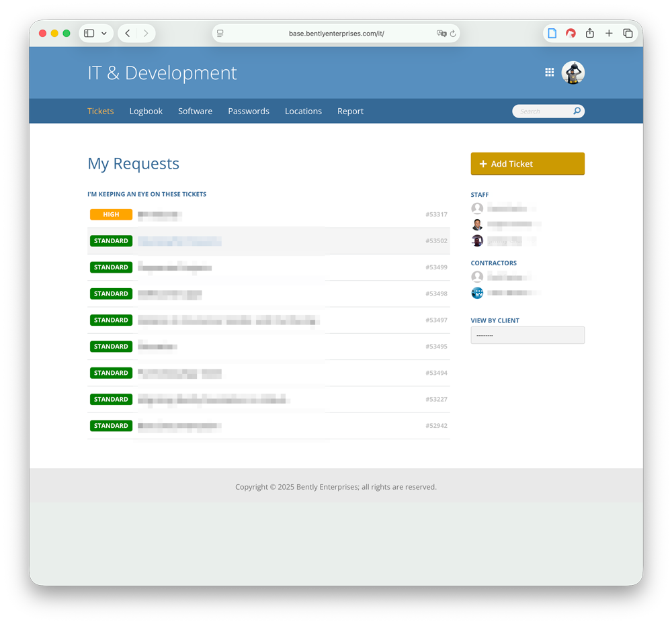Reload the page using the refresh icon

point(453,34)
